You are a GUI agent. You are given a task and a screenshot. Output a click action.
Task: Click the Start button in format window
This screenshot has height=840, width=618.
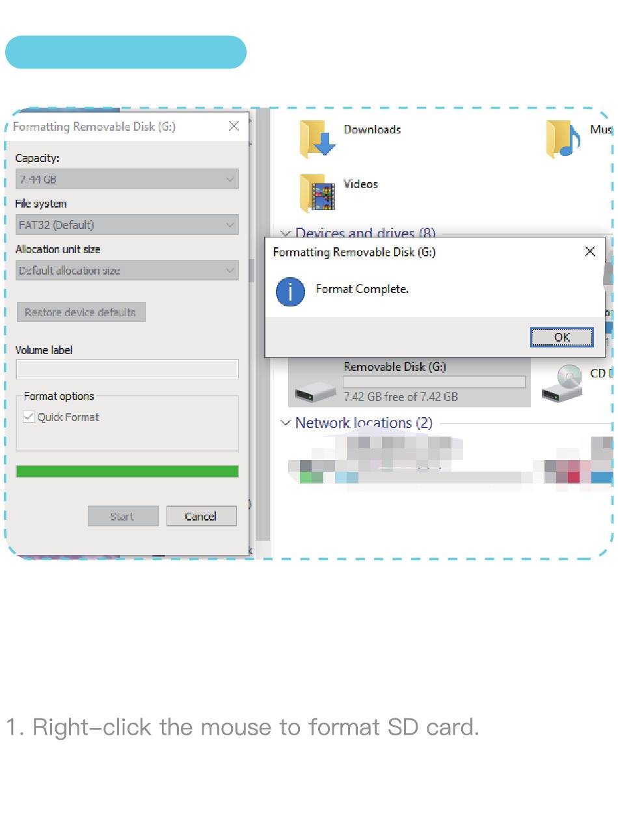(x=123, y=516)
